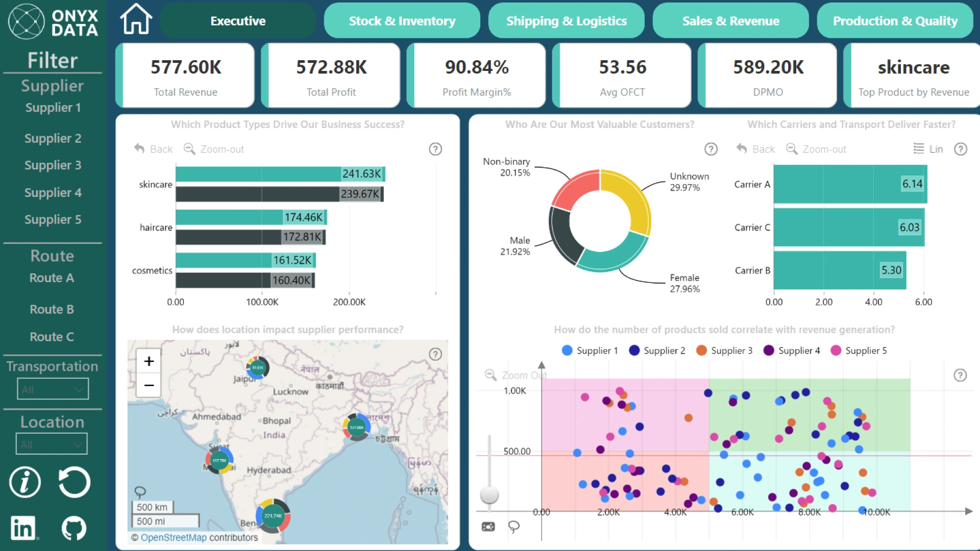Toggle Supplier 3 in scatter legend
Screen dimensions: 980x551
(x=724, y=350)
